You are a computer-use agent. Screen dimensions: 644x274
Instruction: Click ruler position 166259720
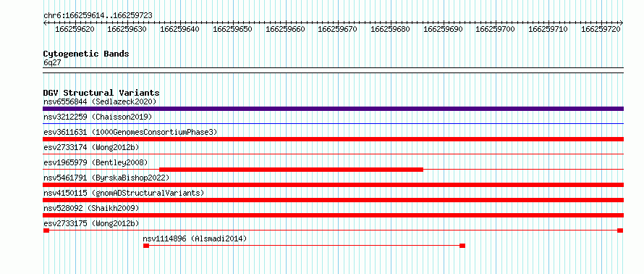point(601,29)
